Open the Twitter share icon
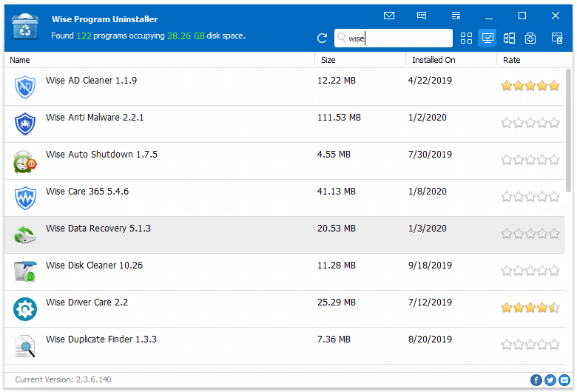 (x=550, y=380)
